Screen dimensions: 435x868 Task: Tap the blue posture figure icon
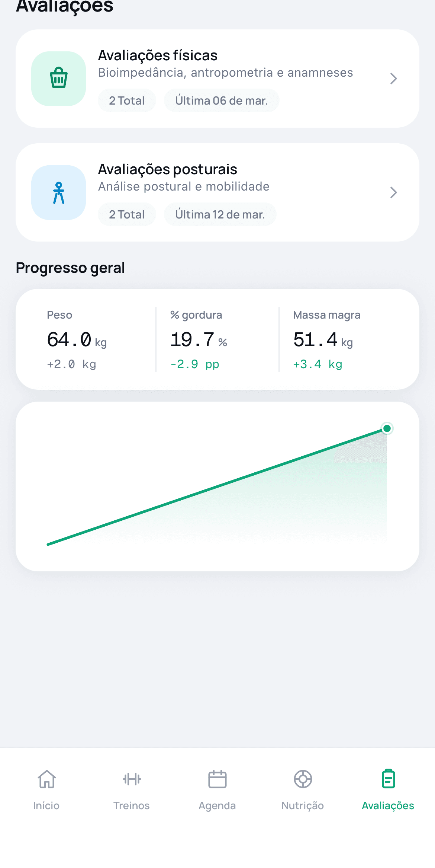coord(58,192)
